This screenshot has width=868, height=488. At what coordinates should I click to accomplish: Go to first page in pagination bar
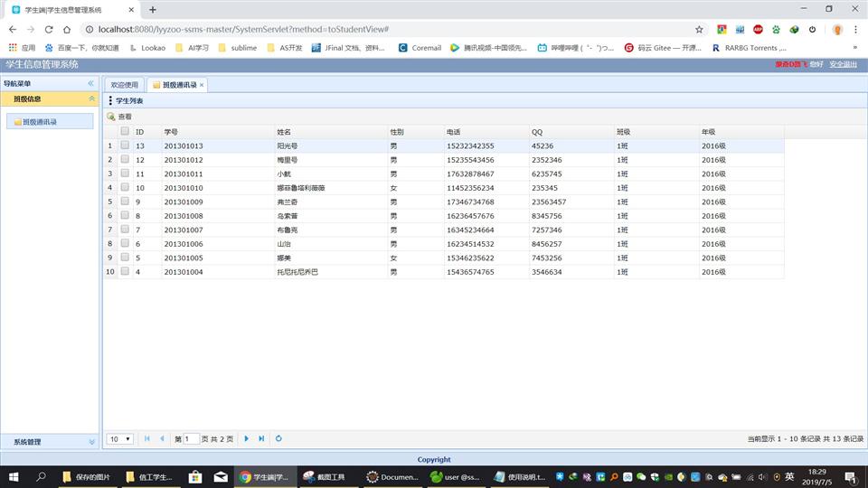(x=146, y=438)
